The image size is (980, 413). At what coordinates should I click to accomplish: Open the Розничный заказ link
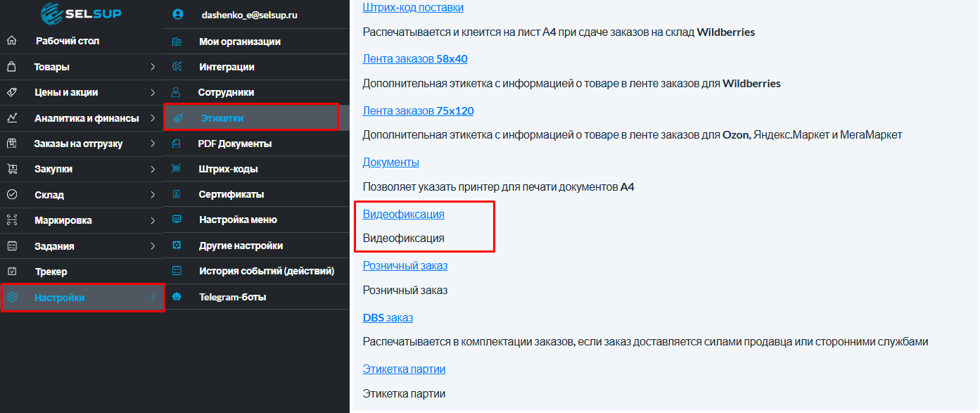click(405, 265)
